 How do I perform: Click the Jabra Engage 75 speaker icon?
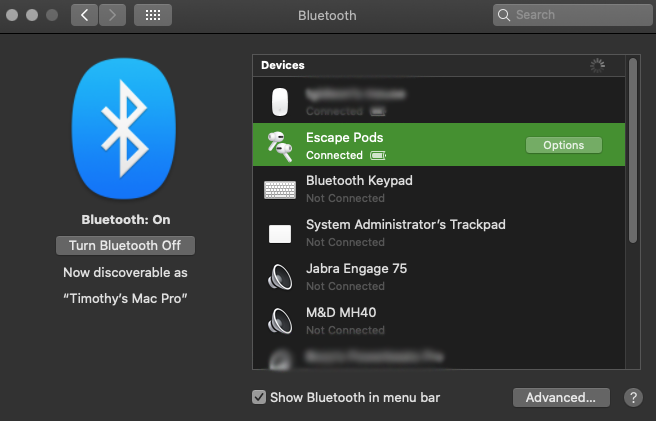[280, 277]
